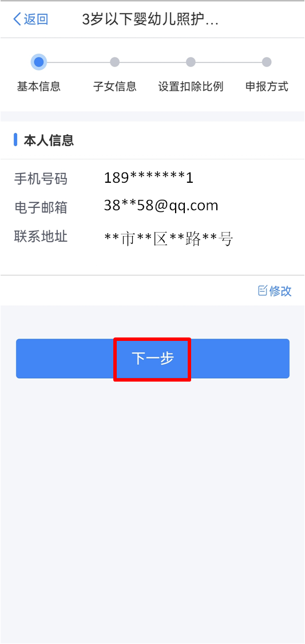The image size is (305, 644).
Task: Click the 修改 link text
Action: 281,291
